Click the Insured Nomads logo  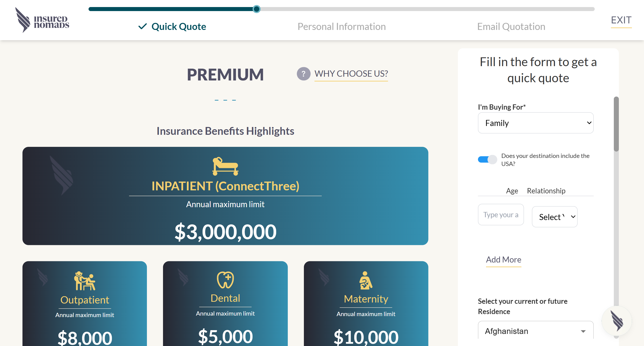[42, 20]
